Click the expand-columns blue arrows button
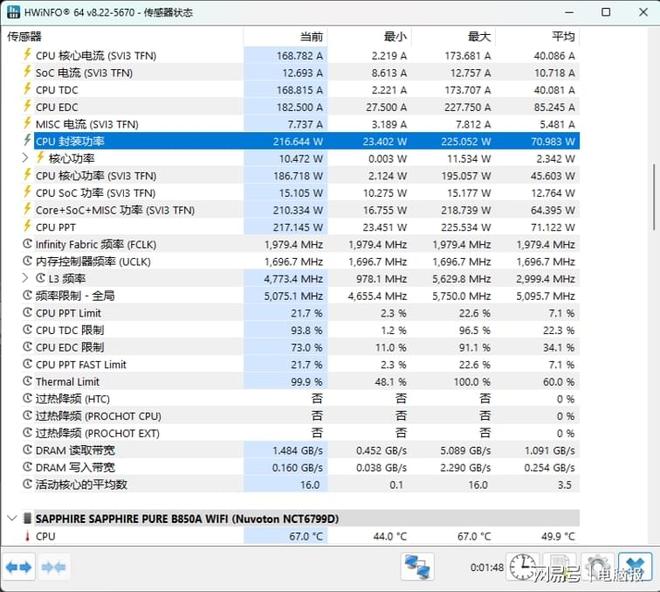660x592 pixels. pos(19,568)
